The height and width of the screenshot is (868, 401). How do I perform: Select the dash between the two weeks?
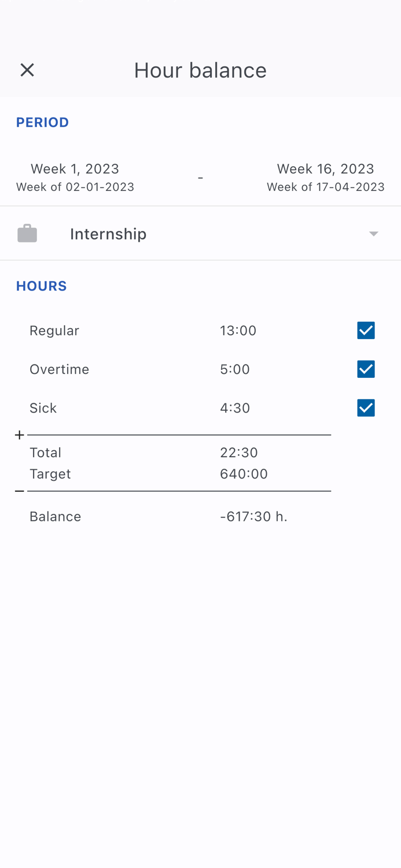point(200,177)
